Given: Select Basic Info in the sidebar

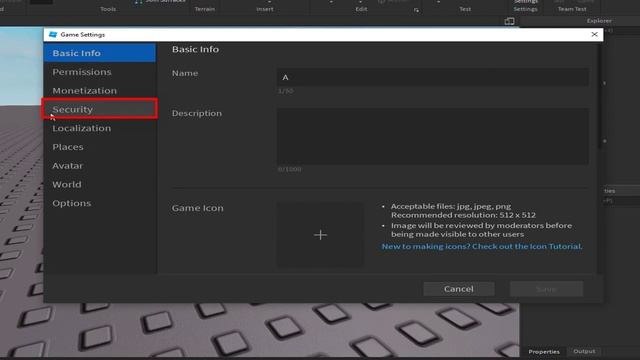Looking at the screenshot, I should click(x=100, y=53).
